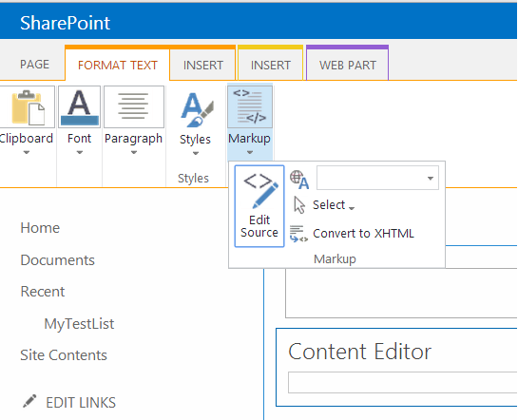Expand the Select dropdown menu

click(352, 208)
